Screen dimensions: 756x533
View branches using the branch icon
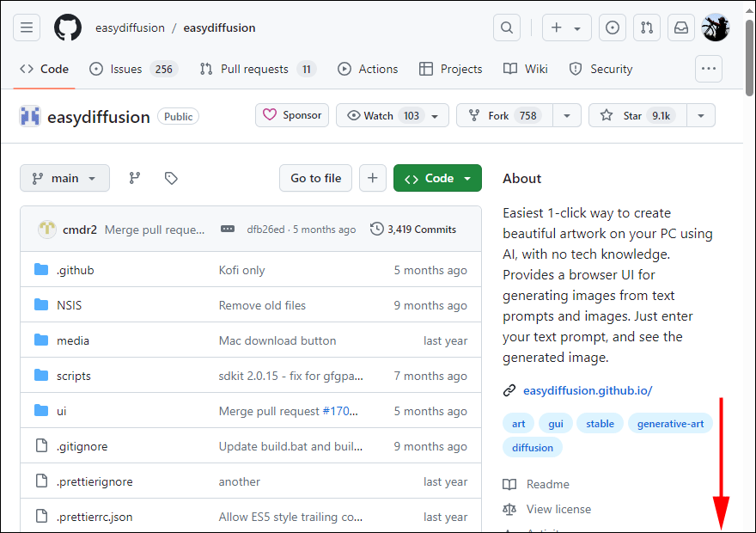[135, 178]
